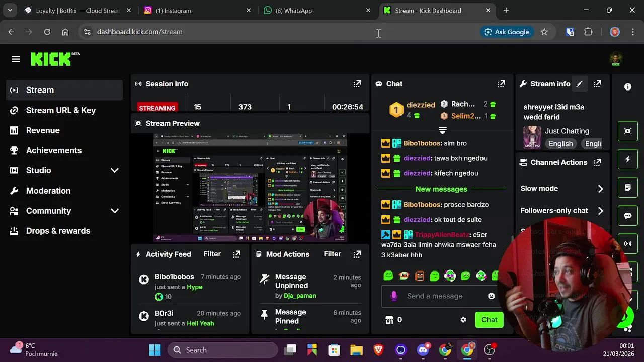Toggle the session info broadcast widget in right rail
The image size is (644, 362).
click(x=628, y=244)
